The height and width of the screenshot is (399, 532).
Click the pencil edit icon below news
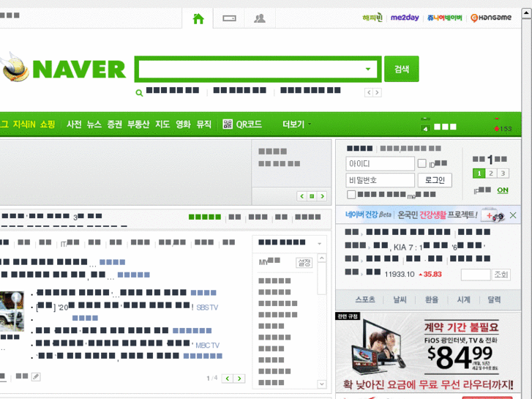[x=36, y=376]
